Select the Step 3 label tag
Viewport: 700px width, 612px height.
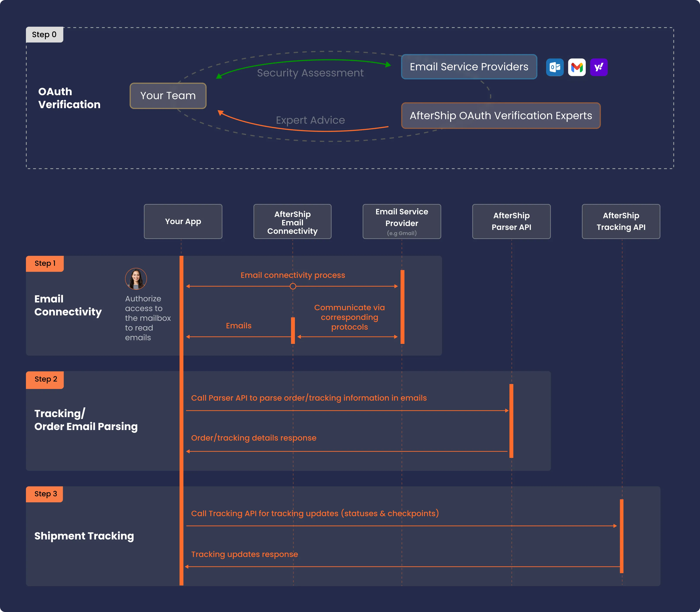pyautogui.click(x=45, y=494)
